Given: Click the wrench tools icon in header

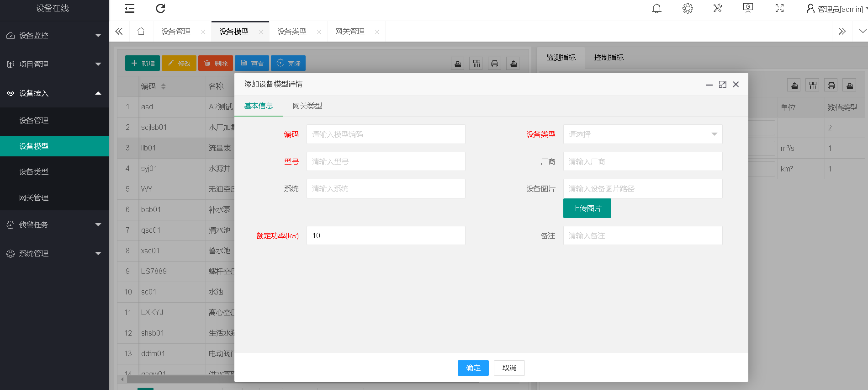Looking at the screenshot, I should [718, 8].
